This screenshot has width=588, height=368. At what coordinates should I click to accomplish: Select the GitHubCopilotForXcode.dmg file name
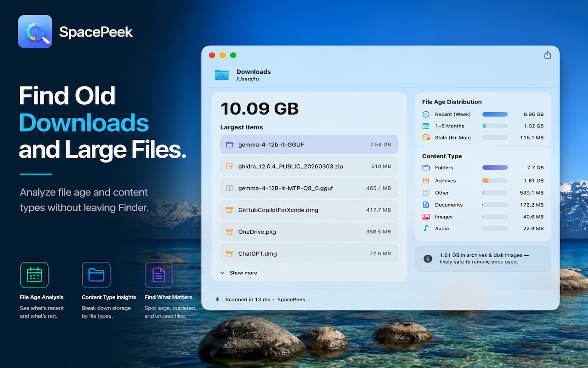pos(278,210)
